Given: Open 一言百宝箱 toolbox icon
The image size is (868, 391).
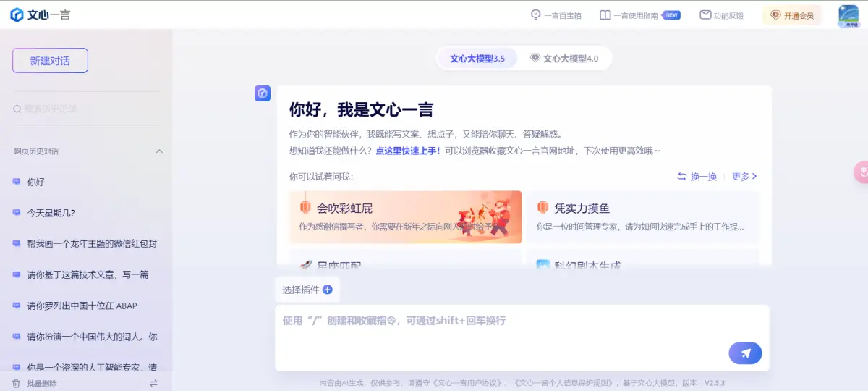Looking at the screenshot, I should click(536, 15).
